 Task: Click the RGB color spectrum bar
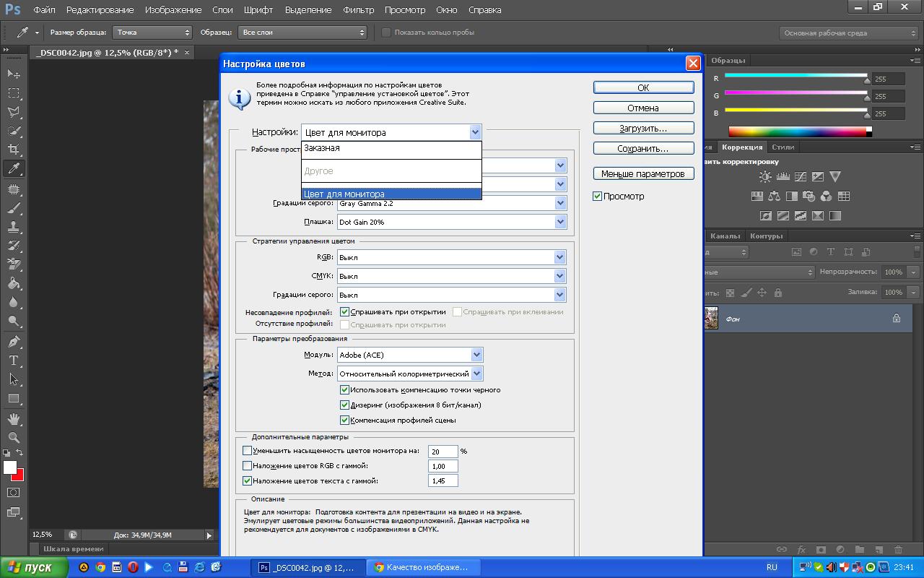point(798,131)
